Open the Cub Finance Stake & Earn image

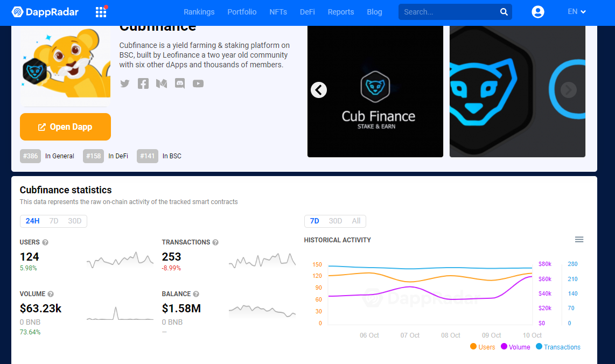tap(375, 92)
